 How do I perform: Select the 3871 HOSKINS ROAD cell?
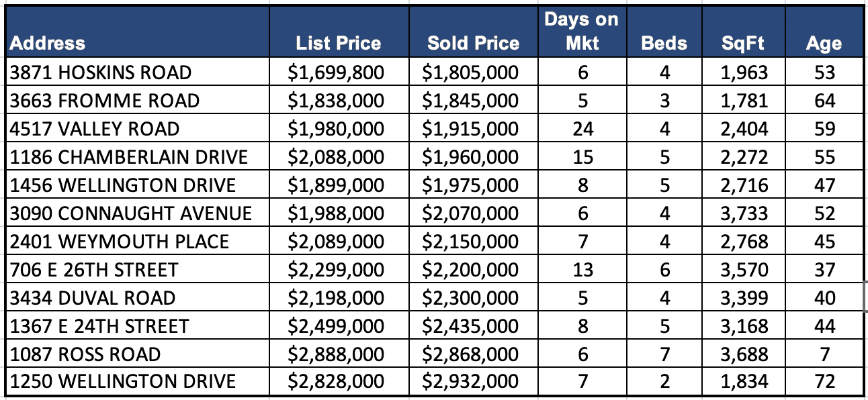coord(101,72)
